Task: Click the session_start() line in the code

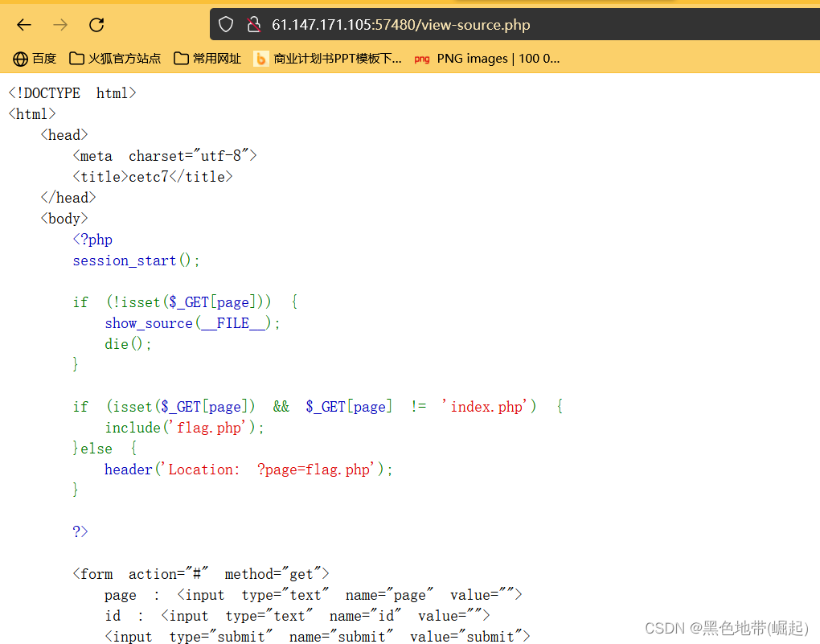Action: click(x=136, y=260)
